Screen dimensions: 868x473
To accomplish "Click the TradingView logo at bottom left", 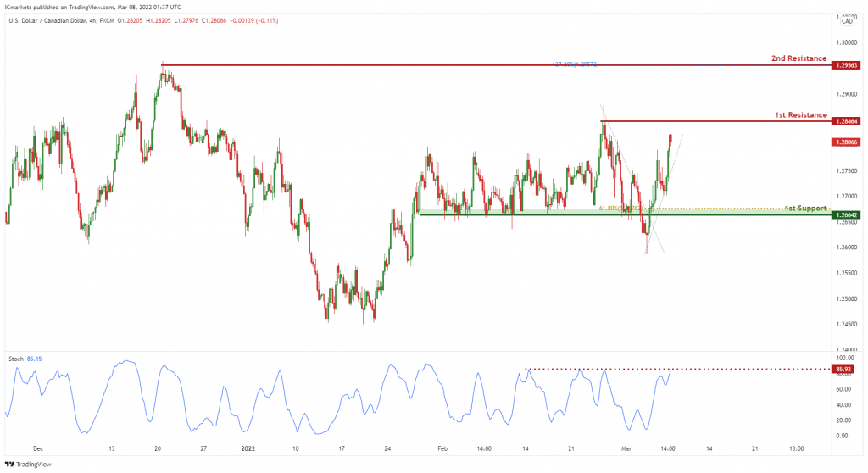I will [28, 465].
